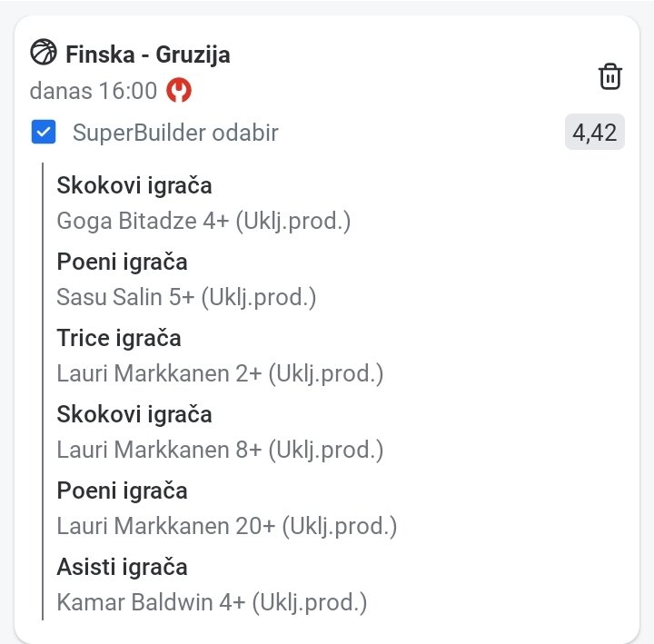The width and height of the screenshot is (654, 644).
Task: Click Lauri Markkanen 8+ rebounds selection
Action: point(220,450)
